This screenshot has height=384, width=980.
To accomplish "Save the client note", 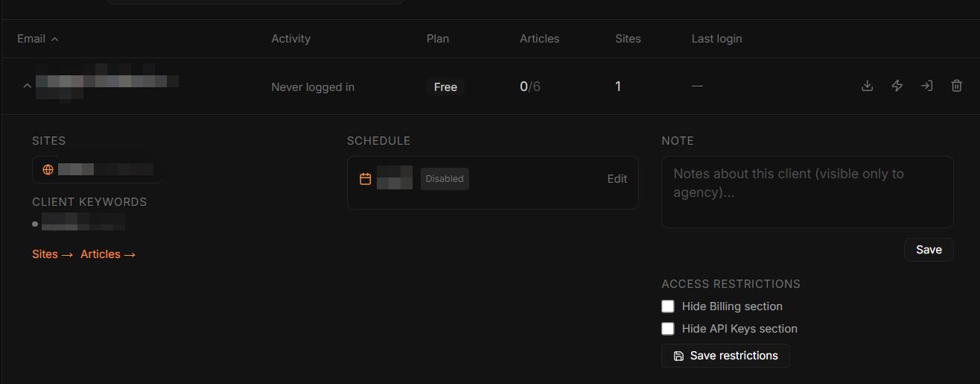I will 929,250.
